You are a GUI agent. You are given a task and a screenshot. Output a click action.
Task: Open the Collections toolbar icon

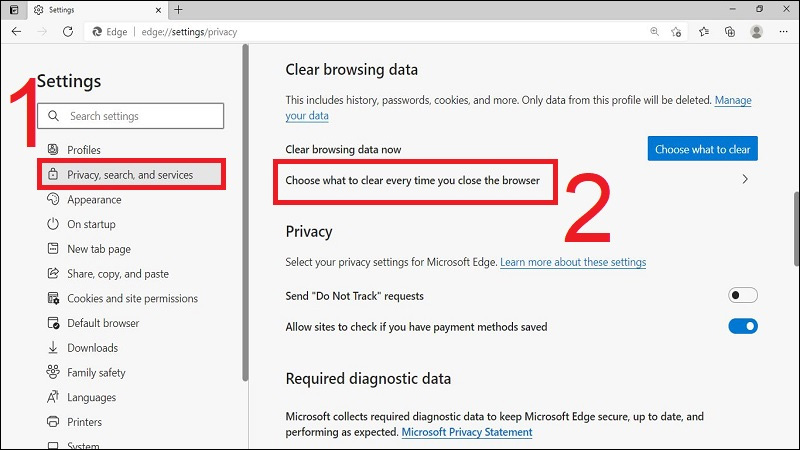click(730, 31)
